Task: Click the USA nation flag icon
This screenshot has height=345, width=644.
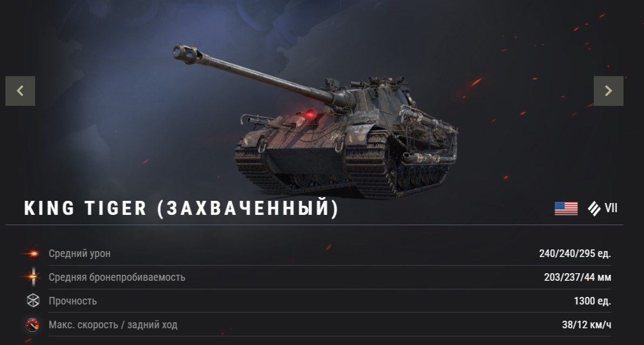Action: (x=566, y=208)
